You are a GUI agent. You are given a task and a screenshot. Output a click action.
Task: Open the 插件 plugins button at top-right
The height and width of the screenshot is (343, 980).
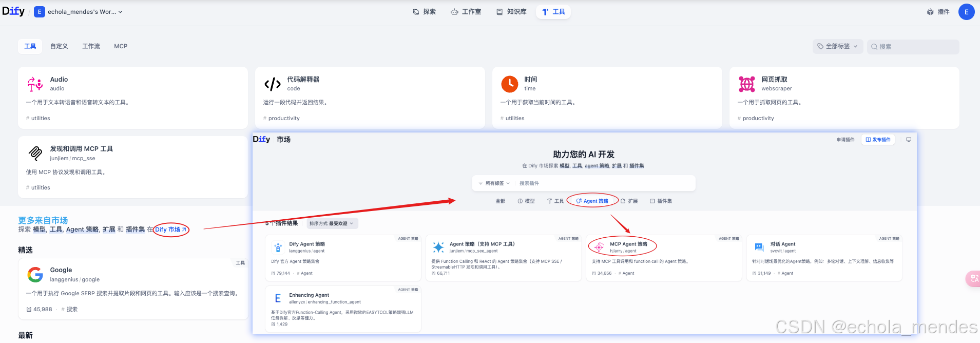coord(938,12)
